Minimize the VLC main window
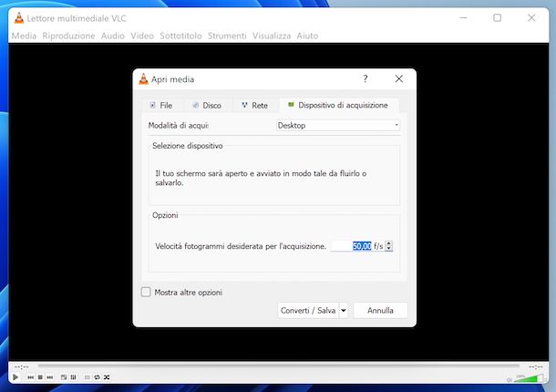Screen dimensions: 556x392 click(463, 17)
